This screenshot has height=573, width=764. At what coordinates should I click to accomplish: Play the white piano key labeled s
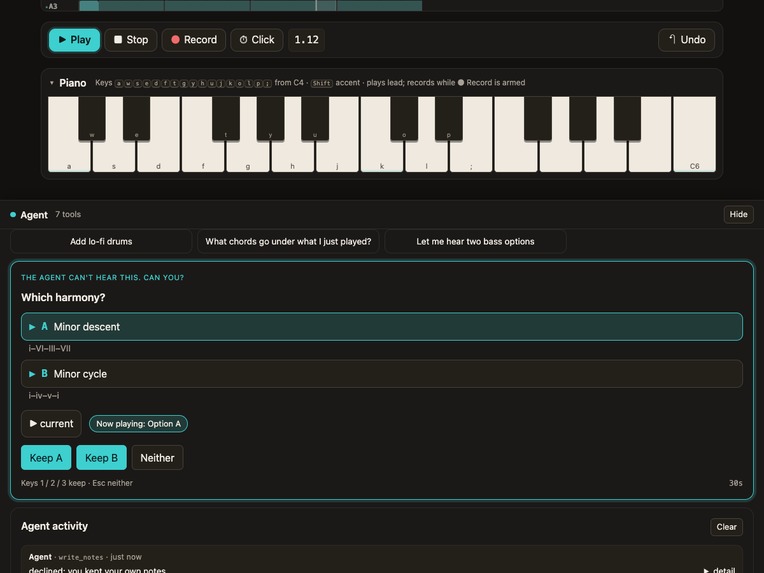114,156
